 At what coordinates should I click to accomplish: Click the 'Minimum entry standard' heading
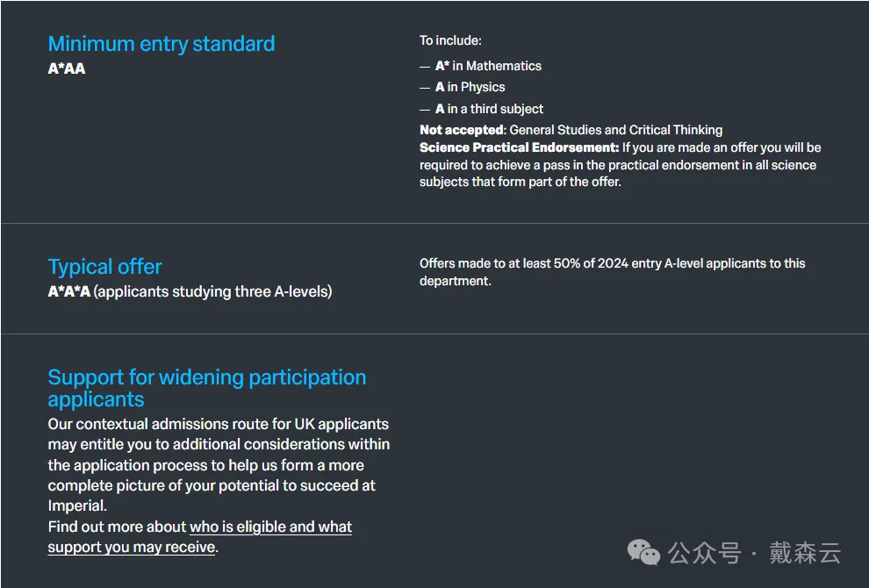[x=161, y=44]
